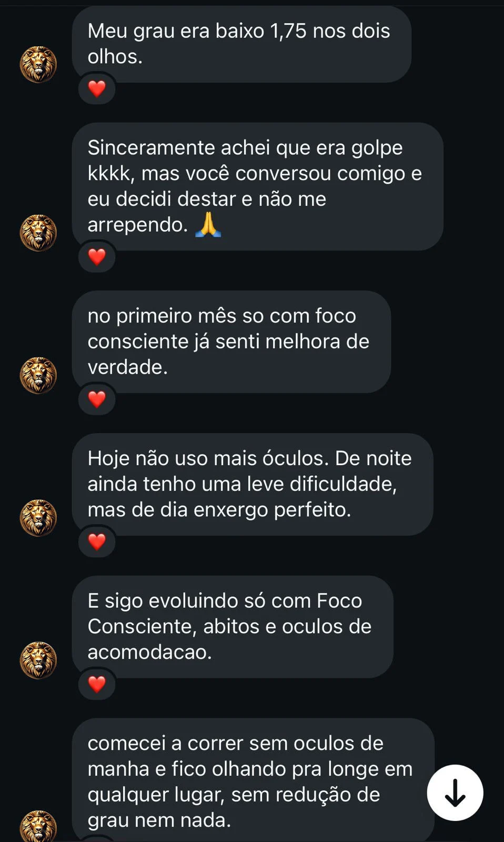Toggle the heart reaction under "não me arrependo"
Viewport: 504px width, 842px height.
coord(97,257)
